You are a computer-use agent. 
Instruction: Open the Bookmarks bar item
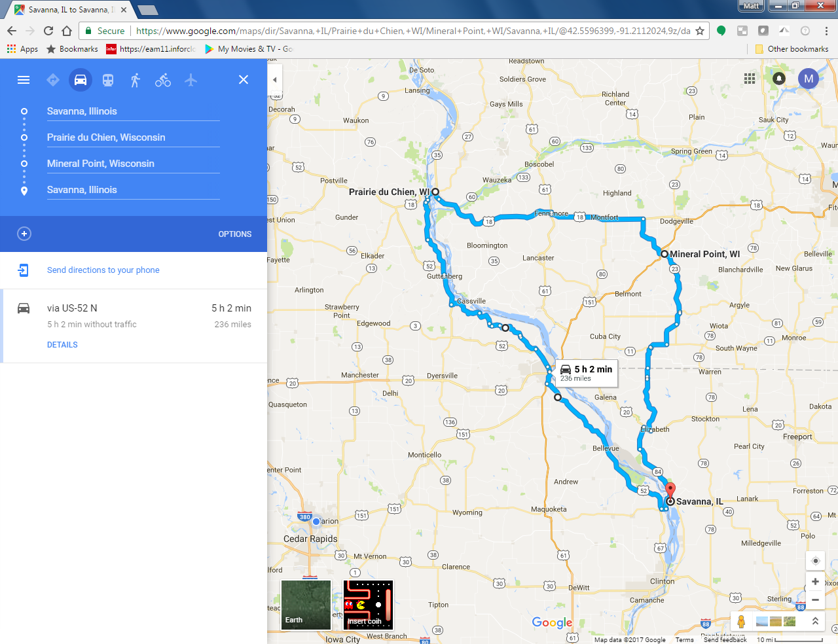point(72,49)
